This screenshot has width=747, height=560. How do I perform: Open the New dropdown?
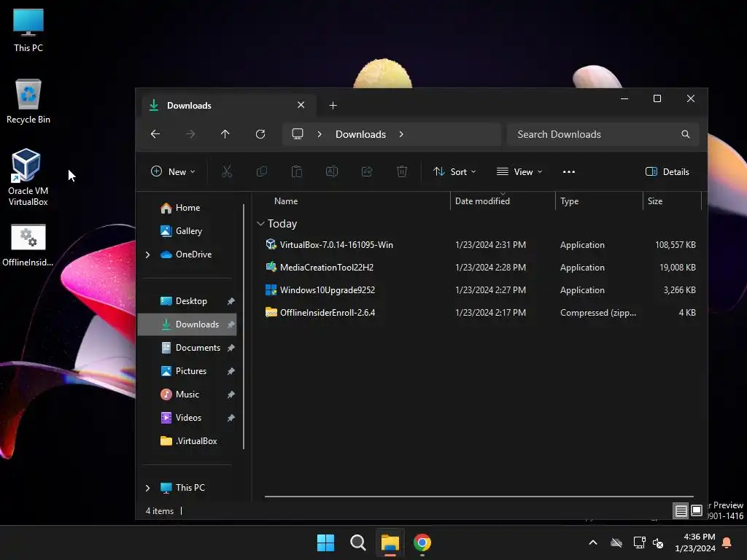pos(173,171)
